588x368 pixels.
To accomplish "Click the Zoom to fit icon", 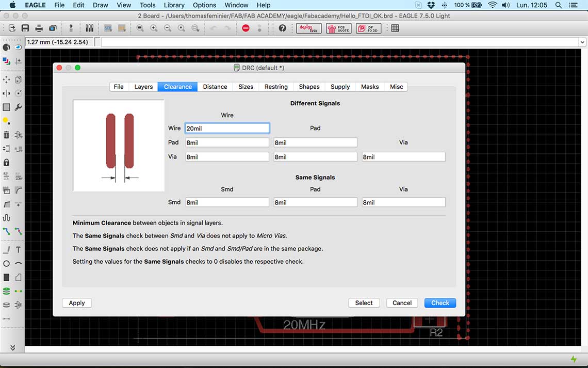I will (140, 28).
